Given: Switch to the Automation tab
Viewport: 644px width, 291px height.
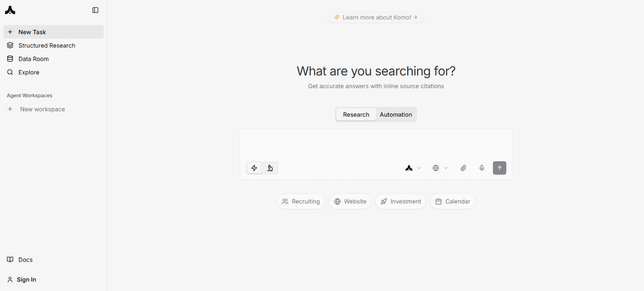Looking at the screenshot, I should click(396, 115).
